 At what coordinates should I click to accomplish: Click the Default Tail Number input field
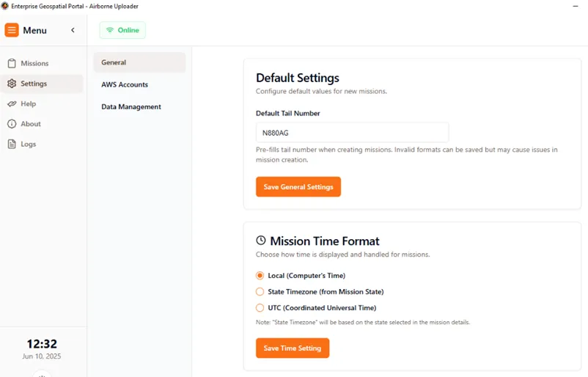(352, 133)
